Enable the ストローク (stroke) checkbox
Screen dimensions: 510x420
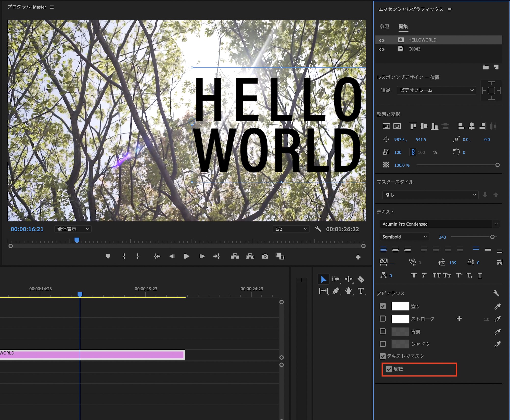[x=382, y=319]
